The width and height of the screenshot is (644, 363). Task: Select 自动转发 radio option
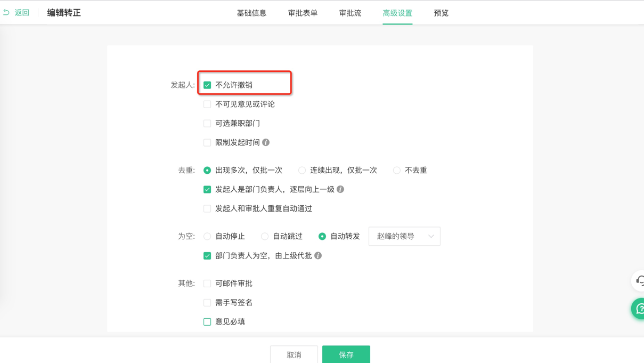(322, 237)
